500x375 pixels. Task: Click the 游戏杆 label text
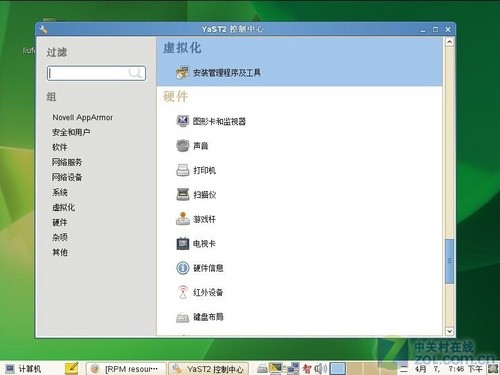(204, 219)
